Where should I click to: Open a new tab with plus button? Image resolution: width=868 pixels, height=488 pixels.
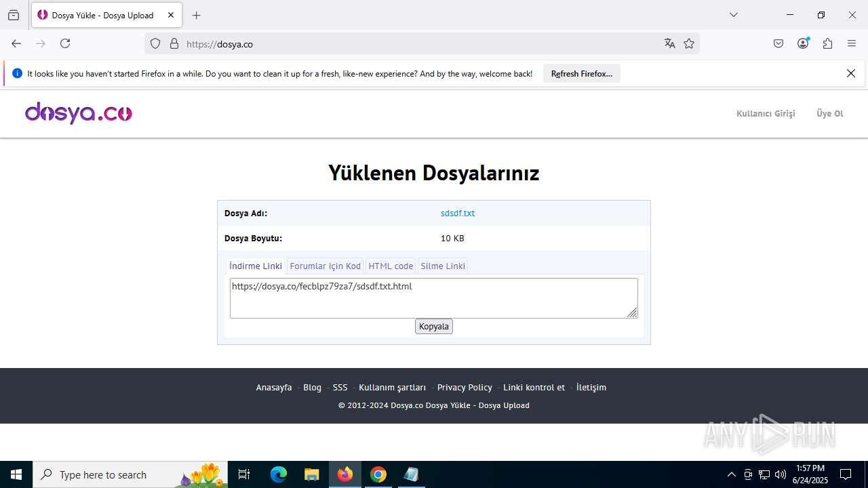[x=196, y=15]
